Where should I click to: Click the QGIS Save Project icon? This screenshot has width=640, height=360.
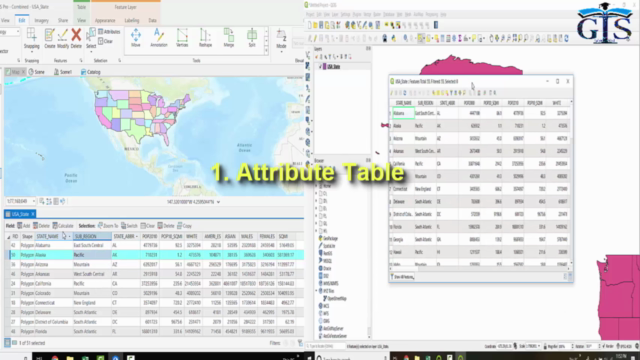pos(321,25)
